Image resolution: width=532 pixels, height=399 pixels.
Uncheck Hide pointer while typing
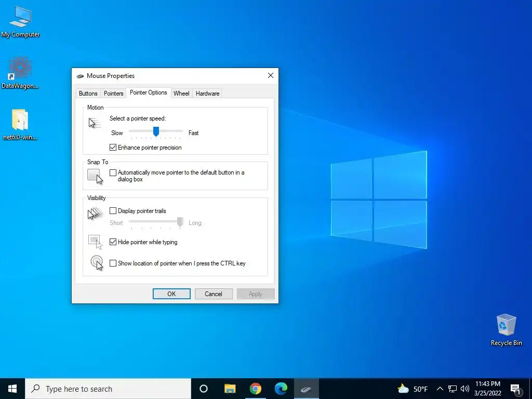click(113, 242)
